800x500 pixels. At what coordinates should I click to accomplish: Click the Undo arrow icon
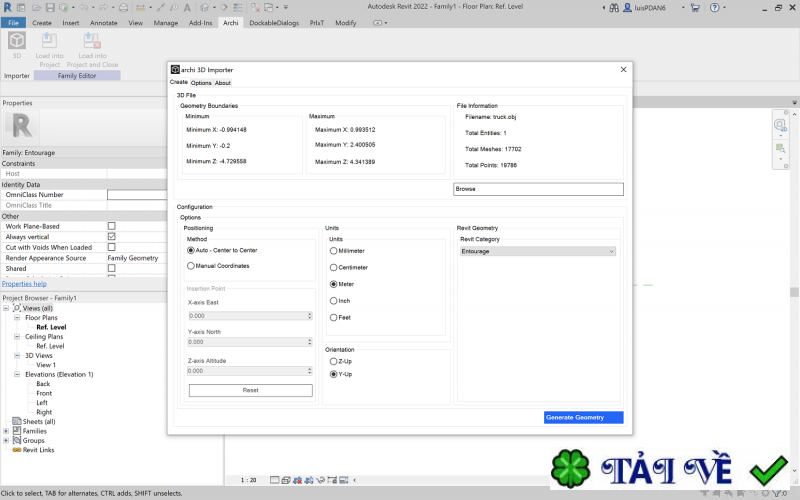pos(84,8)
